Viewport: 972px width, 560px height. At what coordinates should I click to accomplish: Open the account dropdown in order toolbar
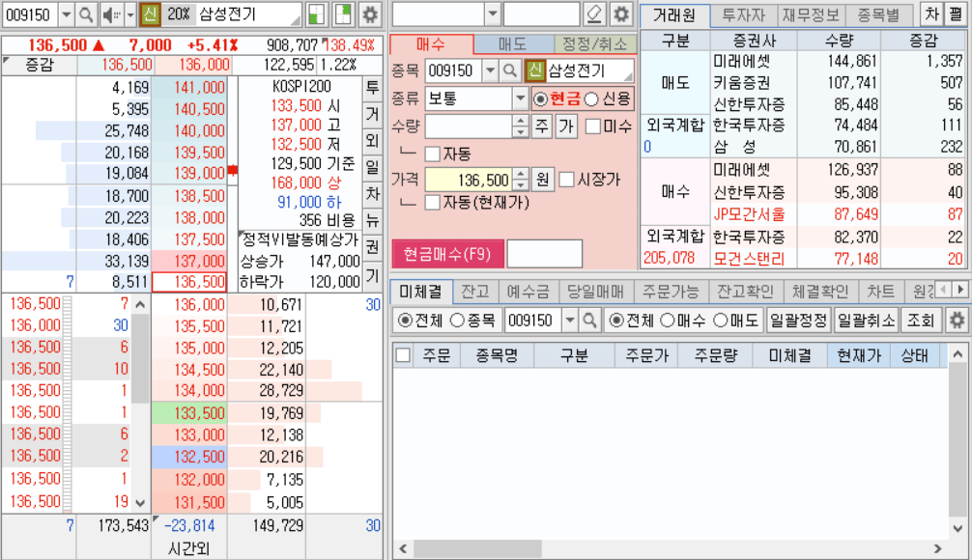tap(492, 13)
